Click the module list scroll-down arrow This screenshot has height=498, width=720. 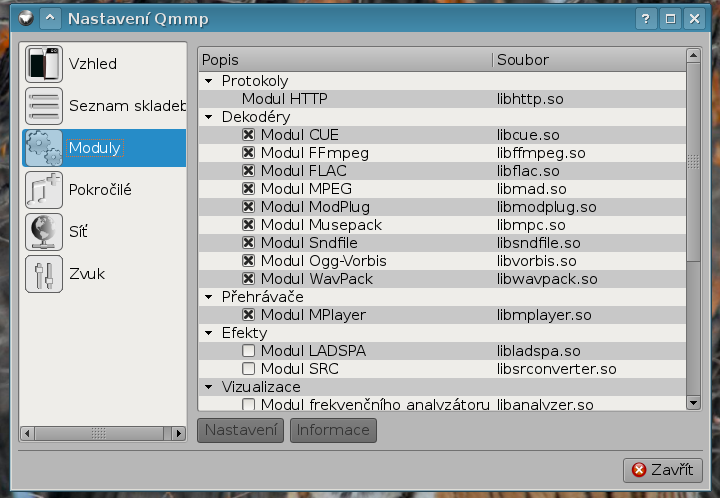click(x=693, y=403)
